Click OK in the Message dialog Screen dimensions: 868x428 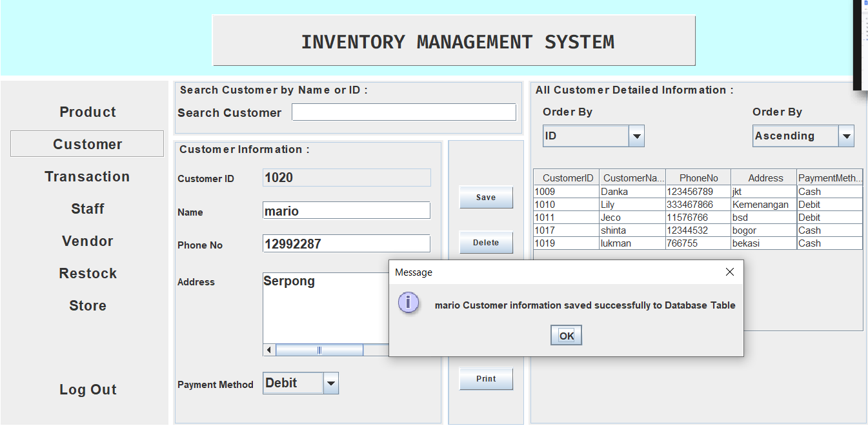(566, 335)
